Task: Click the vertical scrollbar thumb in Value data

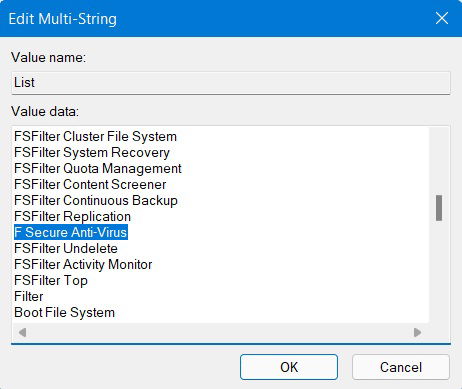Action: (439, 208)
